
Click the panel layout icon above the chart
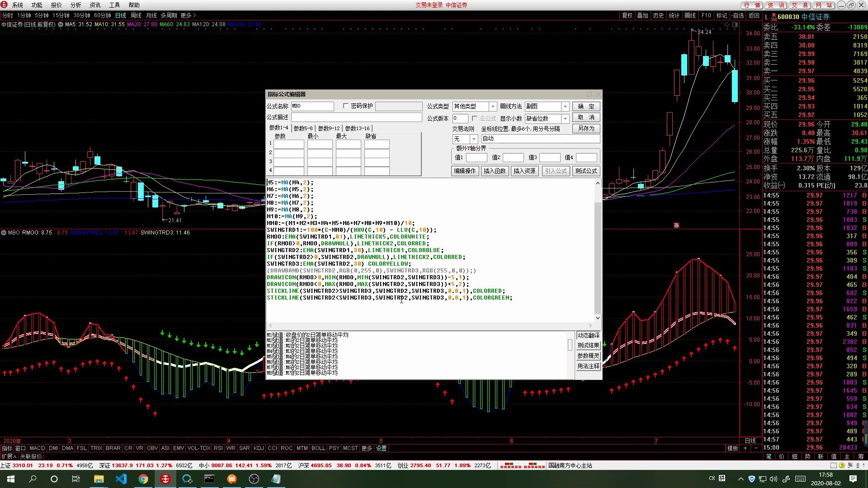tap(735, 25)
